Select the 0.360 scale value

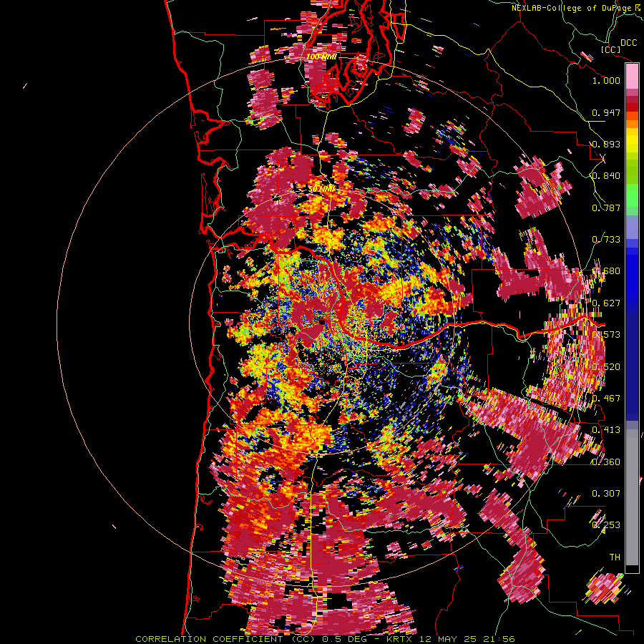click(x=606, y=462)
